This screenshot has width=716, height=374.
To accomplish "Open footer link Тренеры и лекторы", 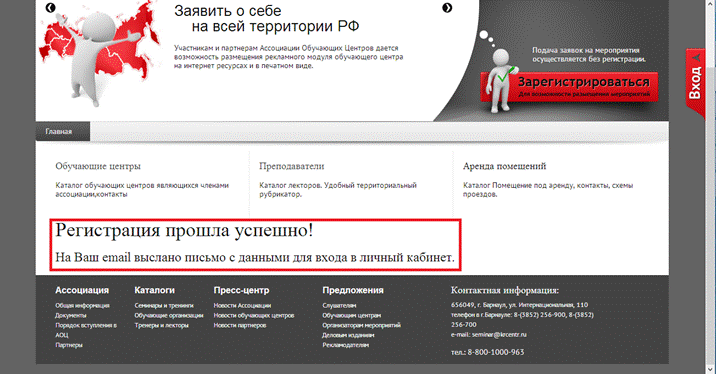I will pyautogui.click(x=161, y=326).
